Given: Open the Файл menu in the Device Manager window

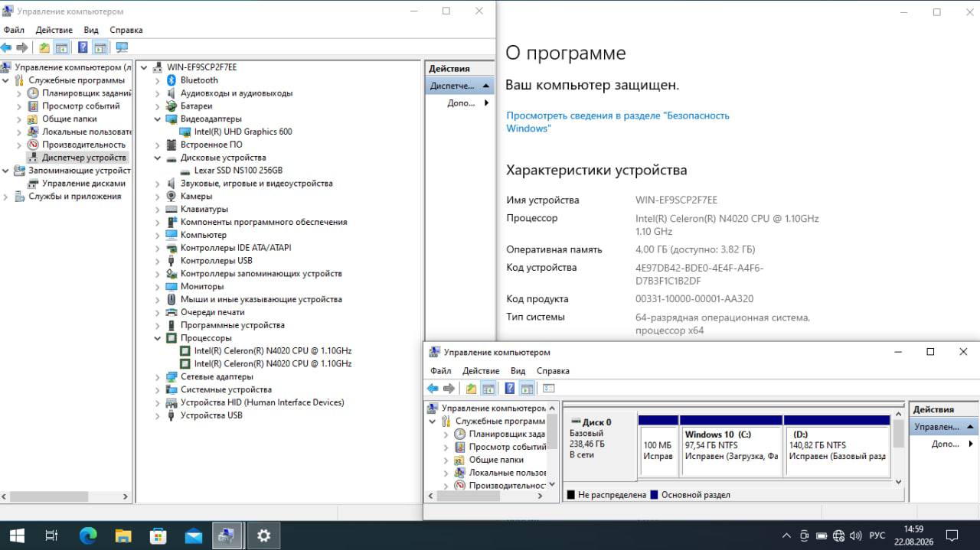Looking at the screenshot, I should click(14, 30).
